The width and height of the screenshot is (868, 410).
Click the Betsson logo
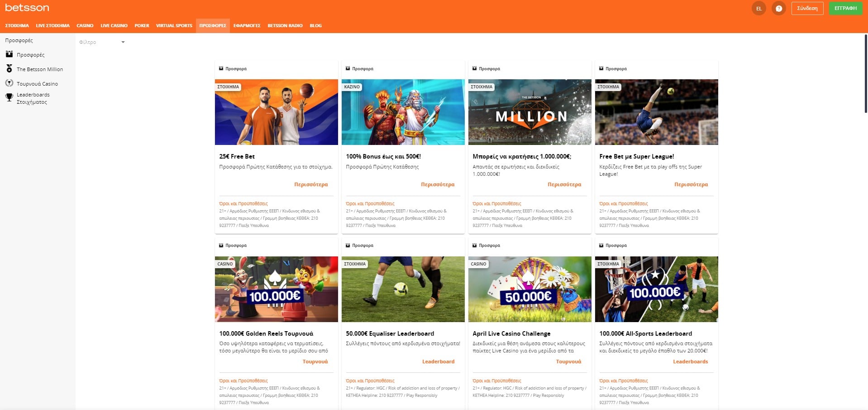26,7
